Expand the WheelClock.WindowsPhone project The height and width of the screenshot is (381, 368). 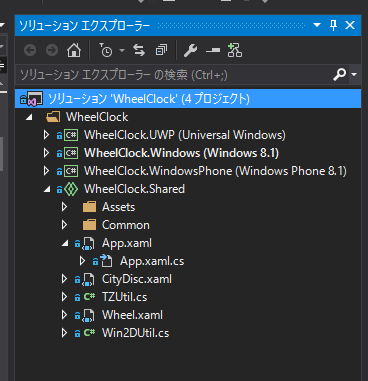[x=47, y=171]
